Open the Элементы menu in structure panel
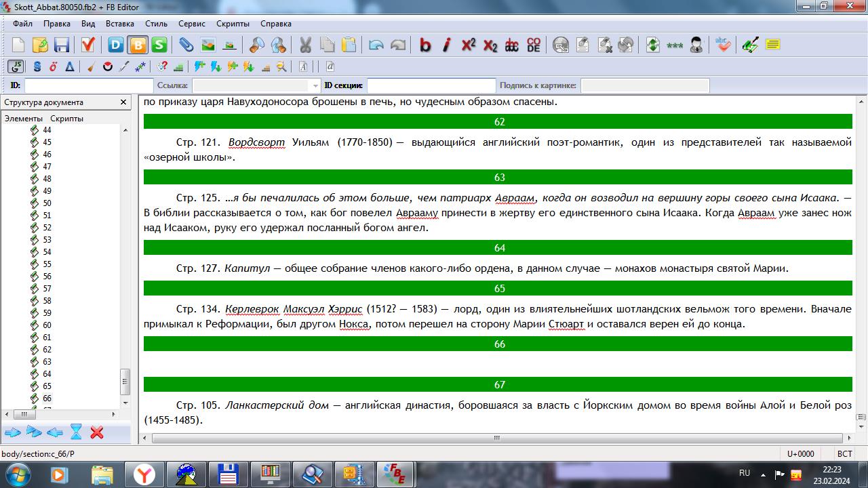The width and height of the screenshot is (868, 488). pyautogui.click(x=23, y=118)
